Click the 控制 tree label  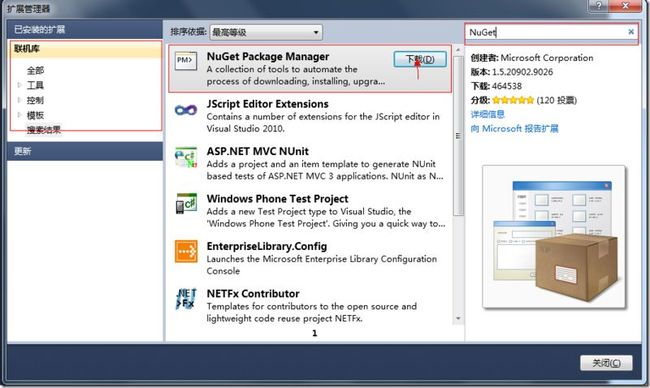pyautogui.click(x=35, y=100)
